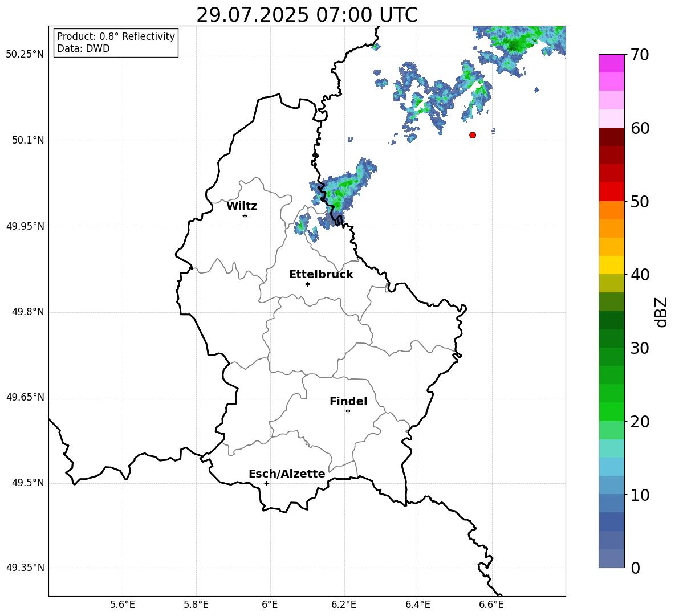
Task: Click the Ettelbruck station label
Action: point(321,275)
